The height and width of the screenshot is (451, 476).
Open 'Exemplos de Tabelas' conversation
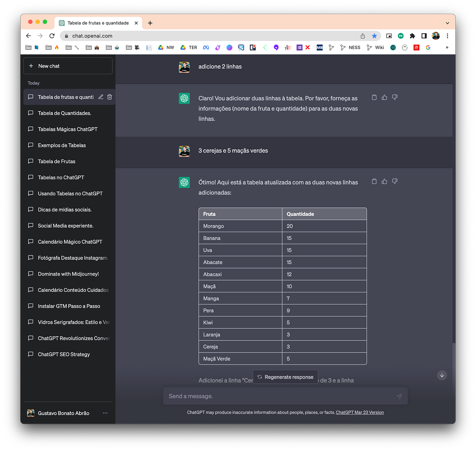69,145
